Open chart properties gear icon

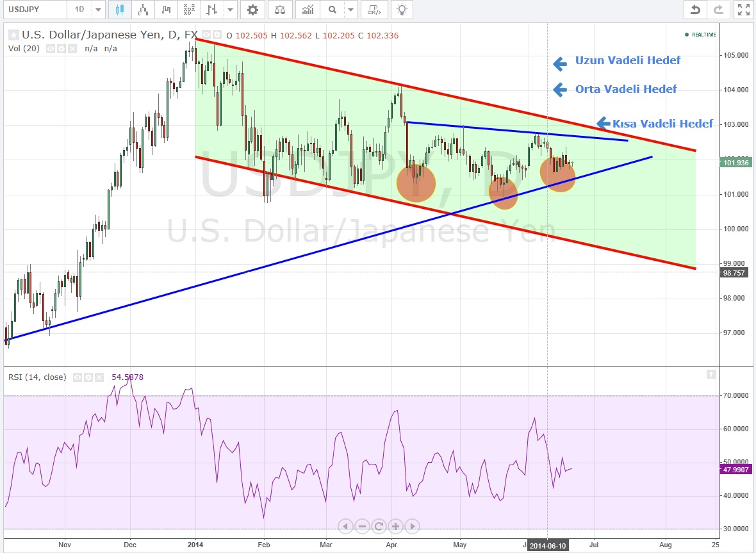point(253,10)
